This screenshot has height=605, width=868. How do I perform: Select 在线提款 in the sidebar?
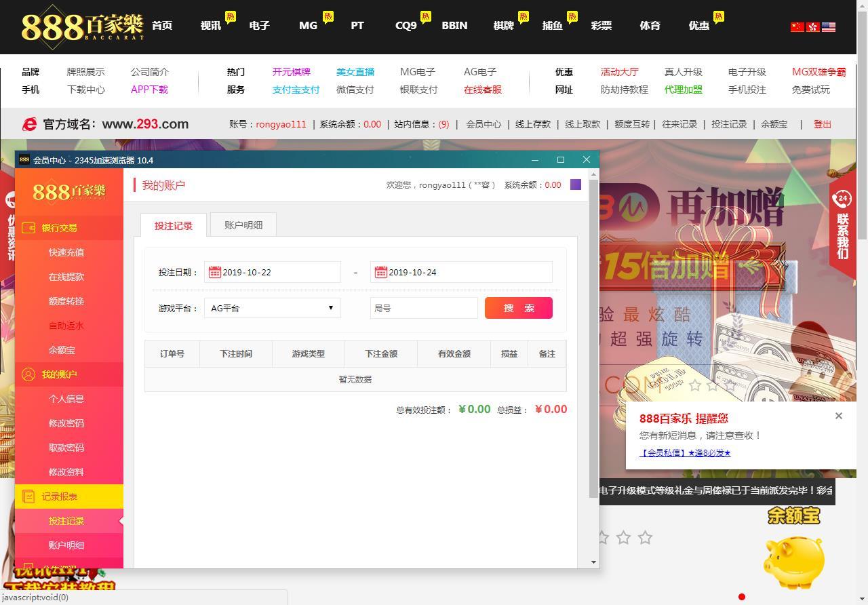click(x=66, y=277)
